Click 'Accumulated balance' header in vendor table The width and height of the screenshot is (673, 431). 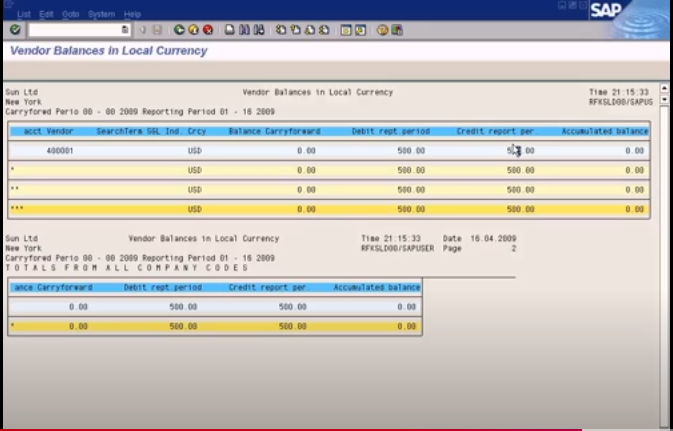(x=605, y=131)
